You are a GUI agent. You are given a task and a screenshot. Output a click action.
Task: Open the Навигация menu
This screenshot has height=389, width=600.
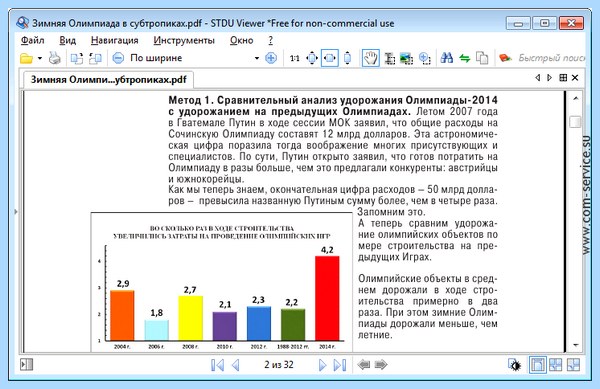114,40
